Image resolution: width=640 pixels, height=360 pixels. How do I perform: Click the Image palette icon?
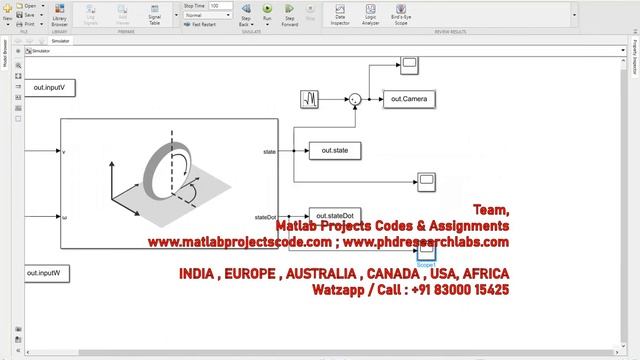tap(18, 108)
